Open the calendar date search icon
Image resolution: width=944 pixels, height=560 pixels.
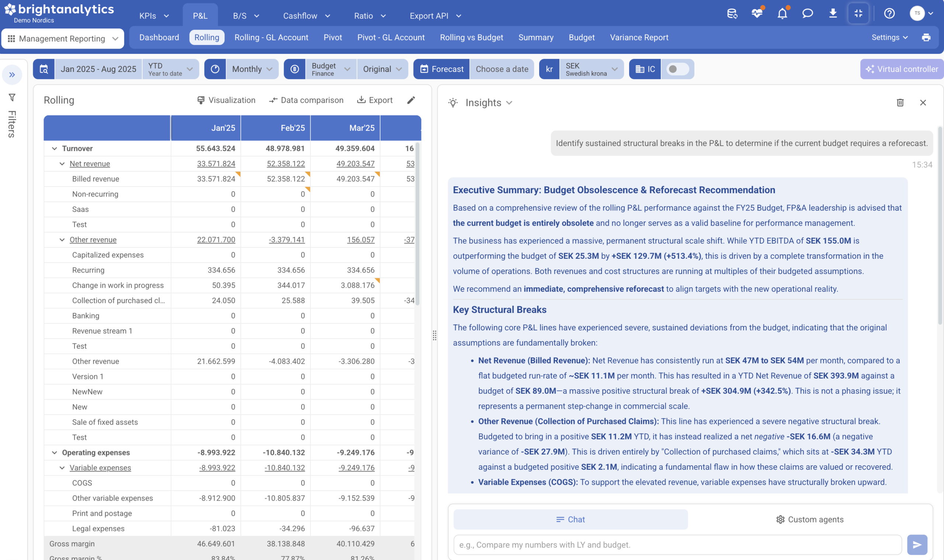tap(44, 69)
